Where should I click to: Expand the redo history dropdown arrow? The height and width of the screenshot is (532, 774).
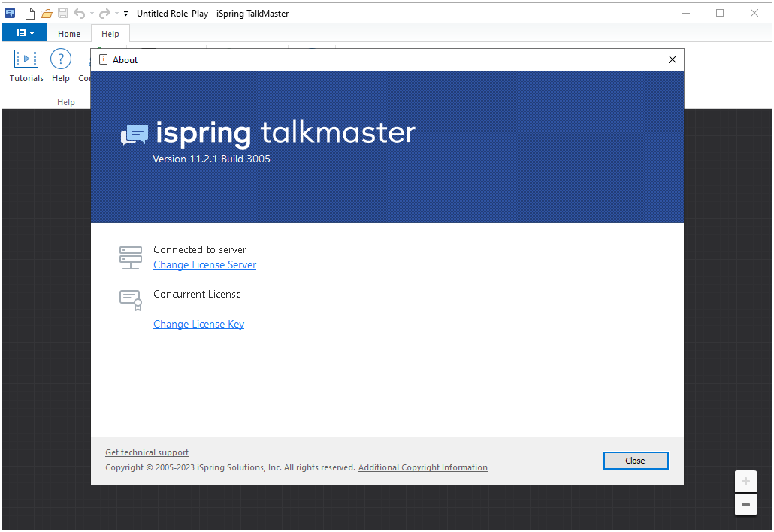tap(116, 14)
